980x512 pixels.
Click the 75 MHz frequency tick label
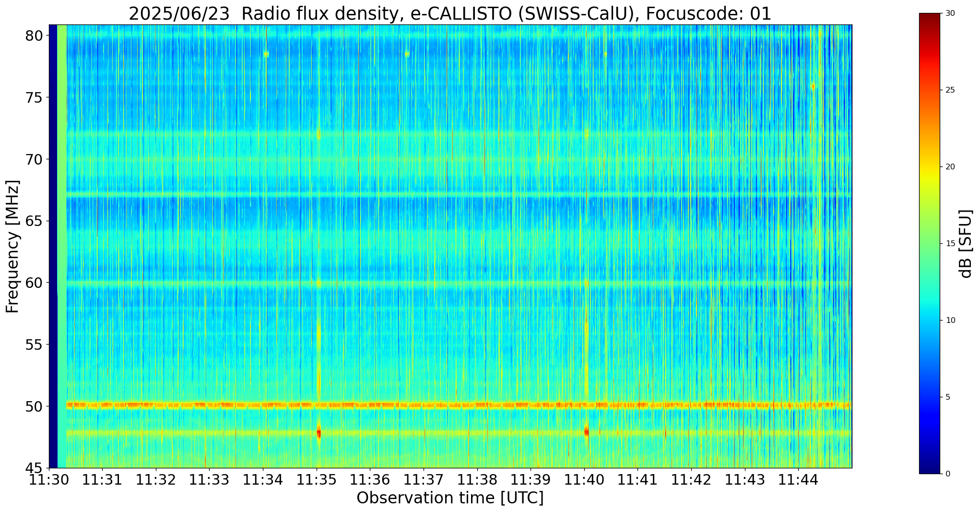pos(35,97)
